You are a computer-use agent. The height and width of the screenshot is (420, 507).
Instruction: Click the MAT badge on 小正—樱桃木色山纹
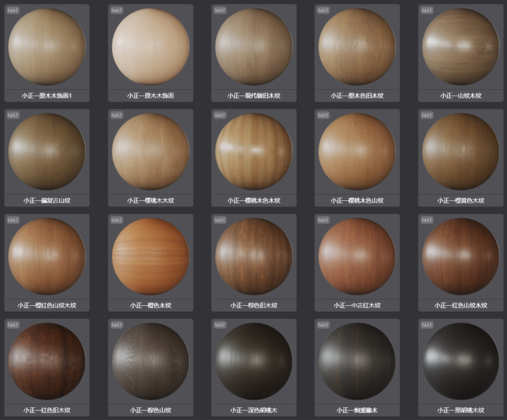pos(323,115)
